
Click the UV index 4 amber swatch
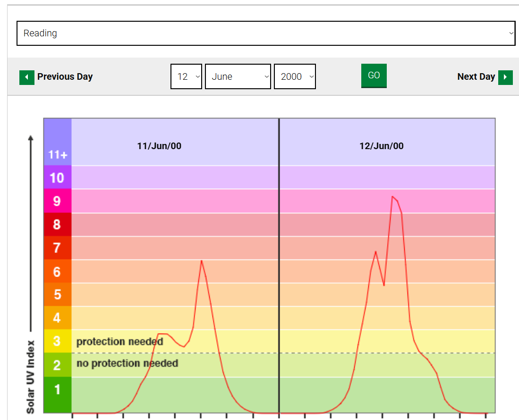click(x=58, y=318)
